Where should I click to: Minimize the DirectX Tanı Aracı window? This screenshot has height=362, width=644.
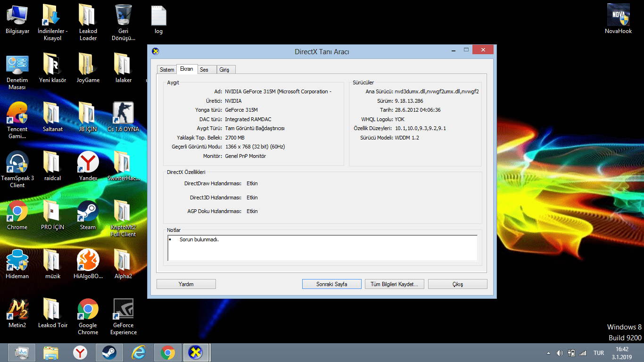(453, 49)
